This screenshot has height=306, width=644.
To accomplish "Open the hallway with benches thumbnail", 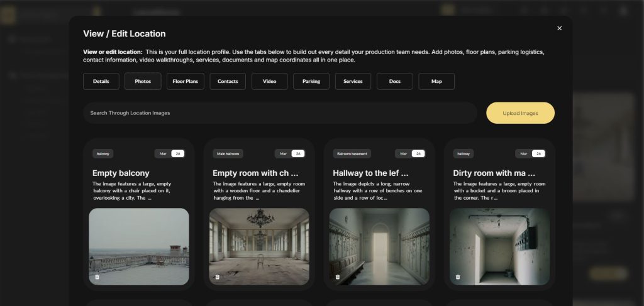I will click(x=379, y=246).
